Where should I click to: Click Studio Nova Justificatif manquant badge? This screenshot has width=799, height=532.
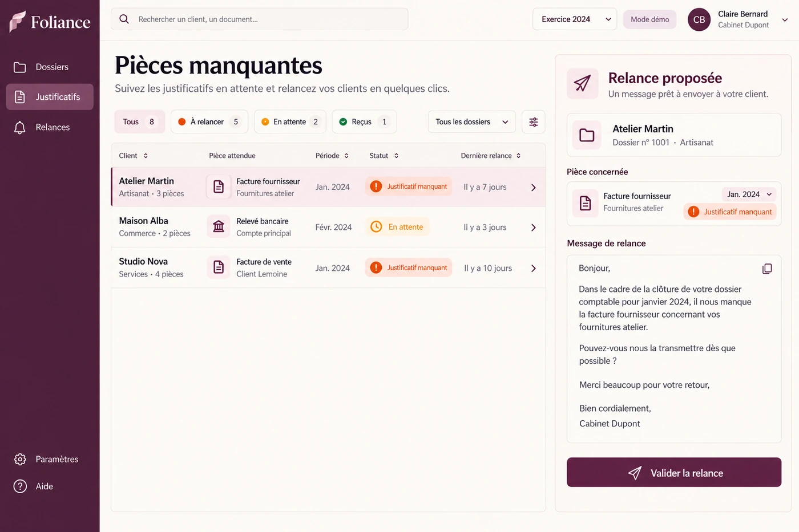point(409,267)
